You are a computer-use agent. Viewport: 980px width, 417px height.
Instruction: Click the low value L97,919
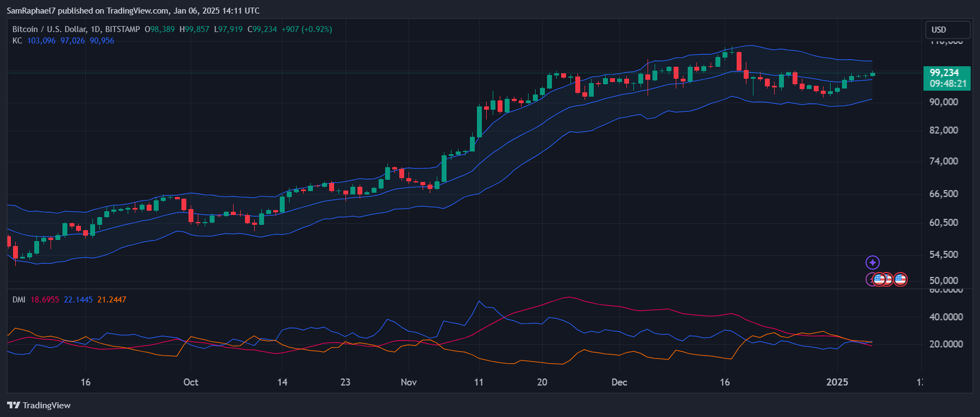point(228,29)
